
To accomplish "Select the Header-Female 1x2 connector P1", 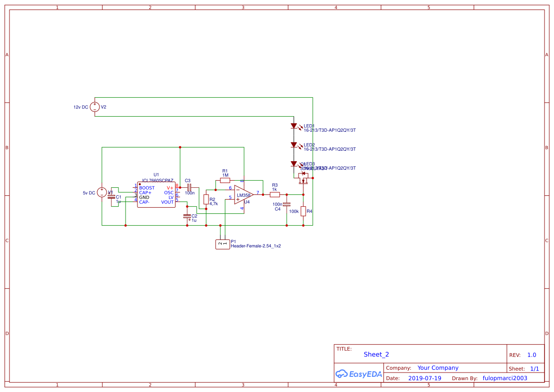I will [x=222, y=243].
